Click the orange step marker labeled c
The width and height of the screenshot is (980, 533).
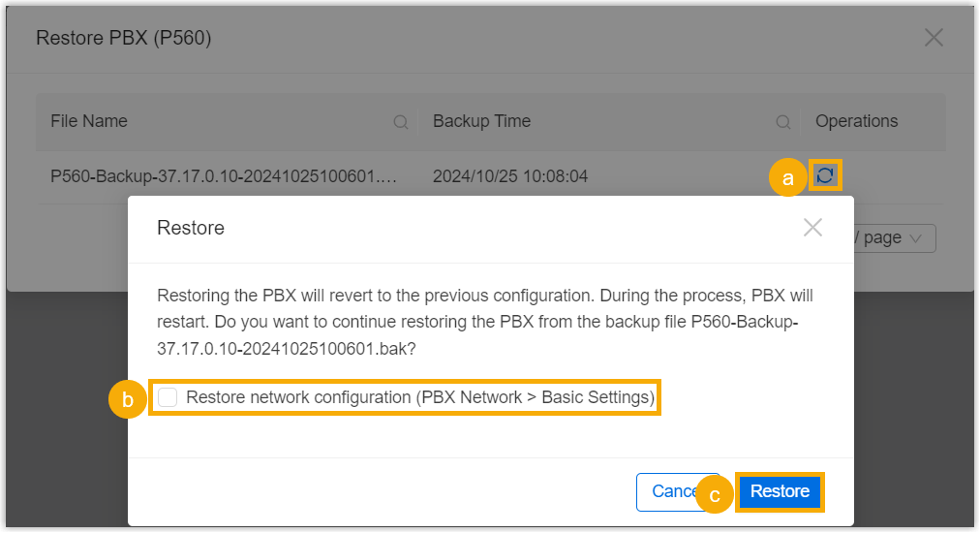[x=715, y=496]
